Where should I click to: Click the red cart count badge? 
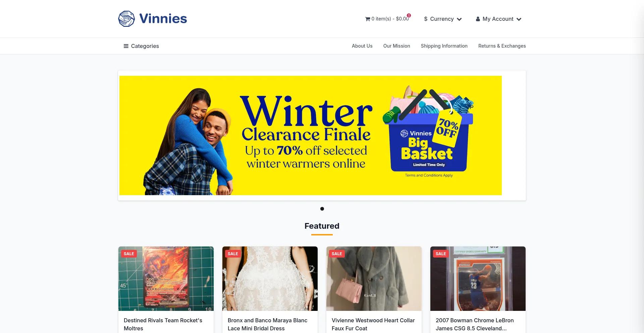click(x=409, y=15)
